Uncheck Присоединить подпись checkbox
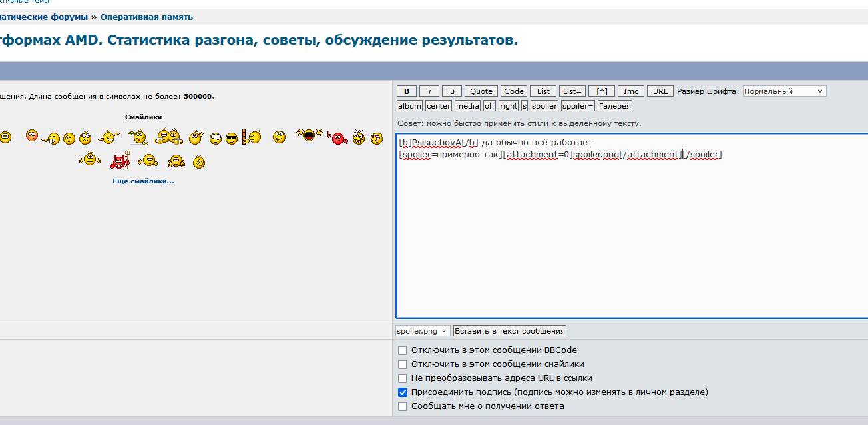The width and height of the screenshot is (868, 425). pyautogui.click(x=402, y=392)
